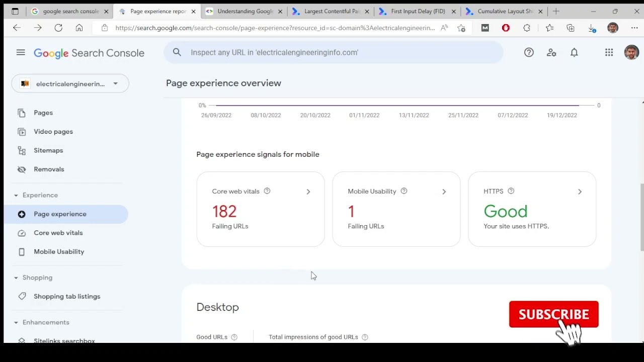Click the help icon beside Good URLs
Image resolution: width=644 pixels, height=362 pixels.
tap(234, 337)
